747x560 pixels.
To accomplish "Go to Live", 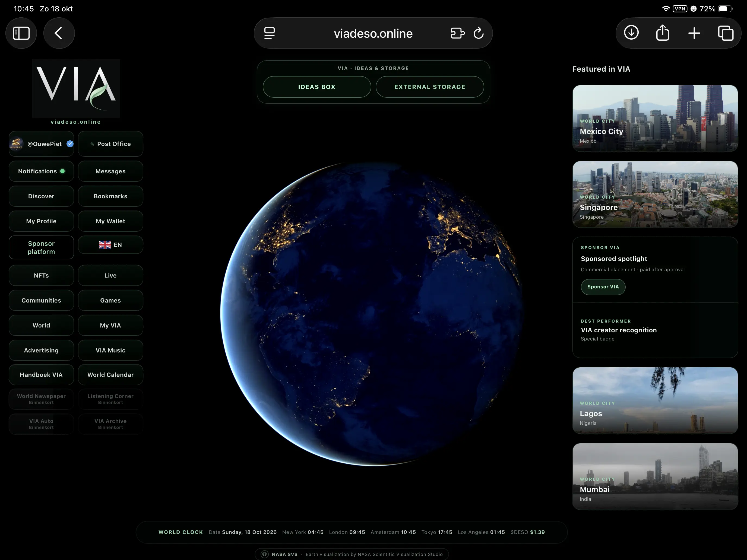I will [110, 275].
